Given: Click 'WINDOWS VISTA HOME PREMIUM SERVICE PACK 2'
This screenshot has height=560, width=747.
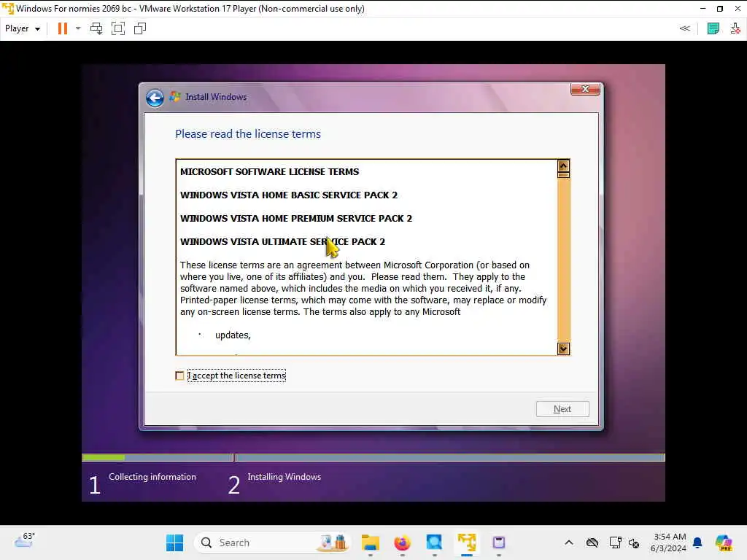Looking at the screenshot, I should (x=296, y=219).
